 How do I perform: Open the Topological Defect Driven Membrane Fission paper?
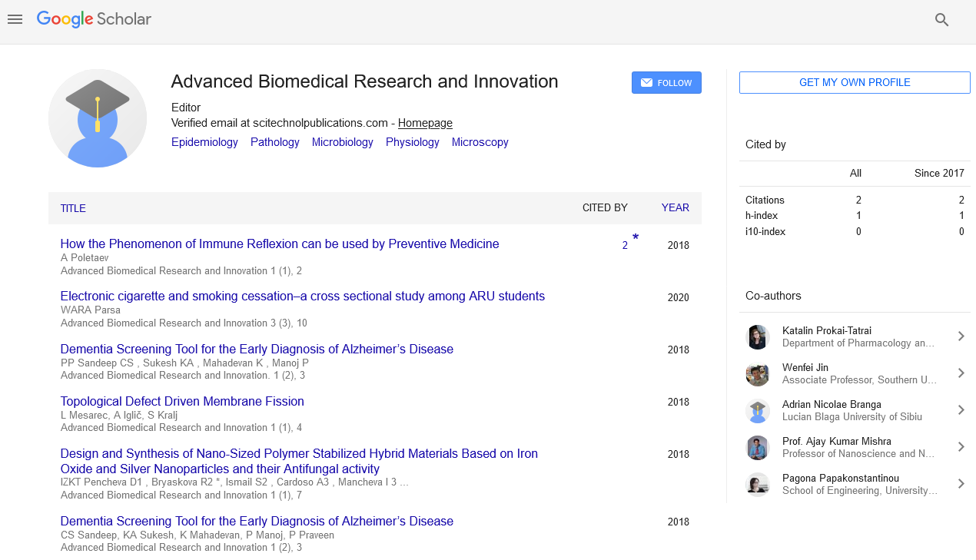(x=182, y=401)
